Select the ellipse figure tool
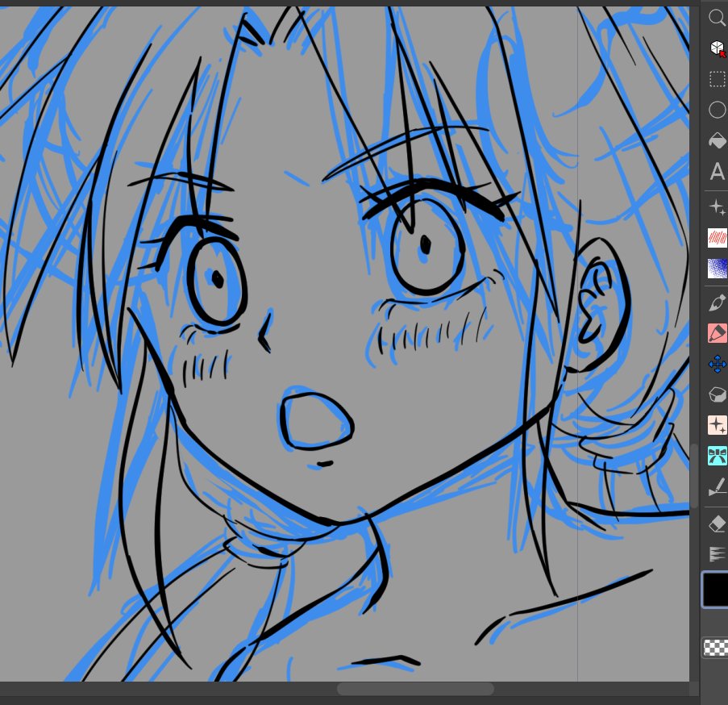 pyautogui.click(x=718, y=110)
